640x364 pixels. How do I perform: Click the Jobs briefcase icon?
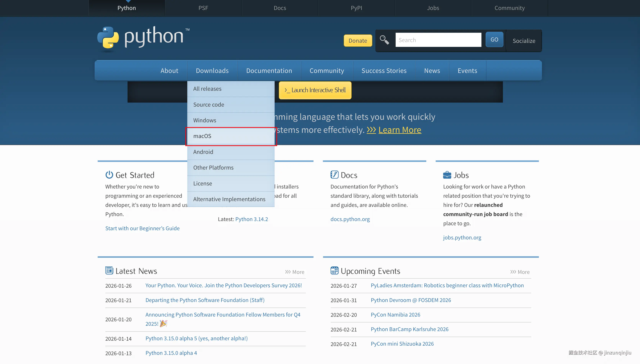point(447,175)
